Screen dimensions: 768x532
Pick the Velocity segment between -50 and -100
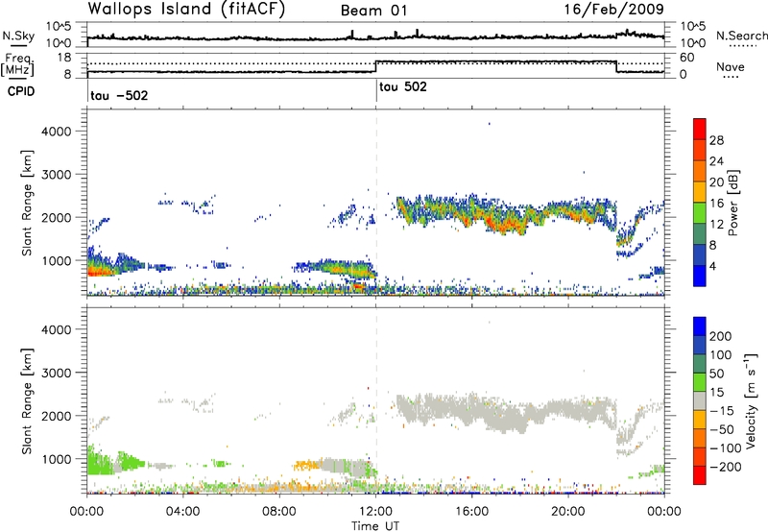tap(700, 438)
